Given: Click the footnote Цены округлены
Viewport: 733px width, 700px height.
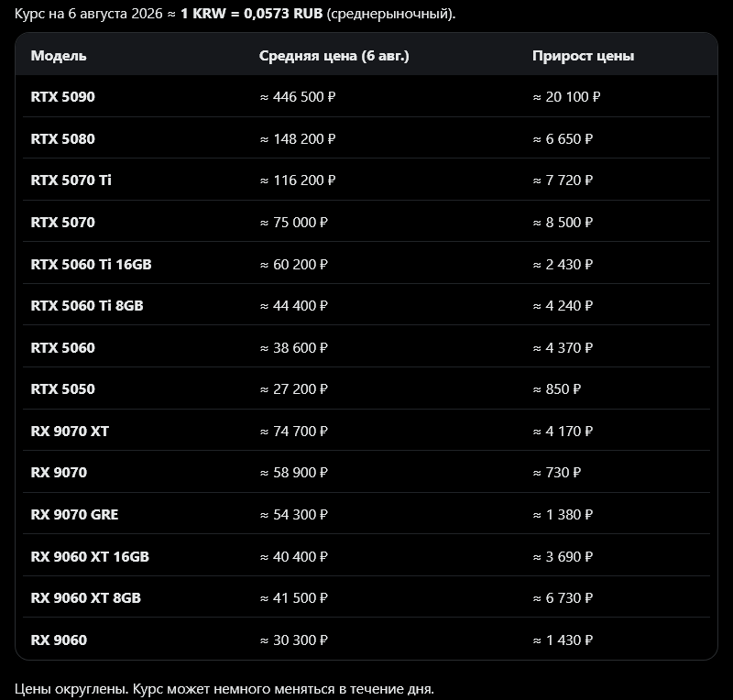Looking at the screenshot, I should [x=71, y=689].
